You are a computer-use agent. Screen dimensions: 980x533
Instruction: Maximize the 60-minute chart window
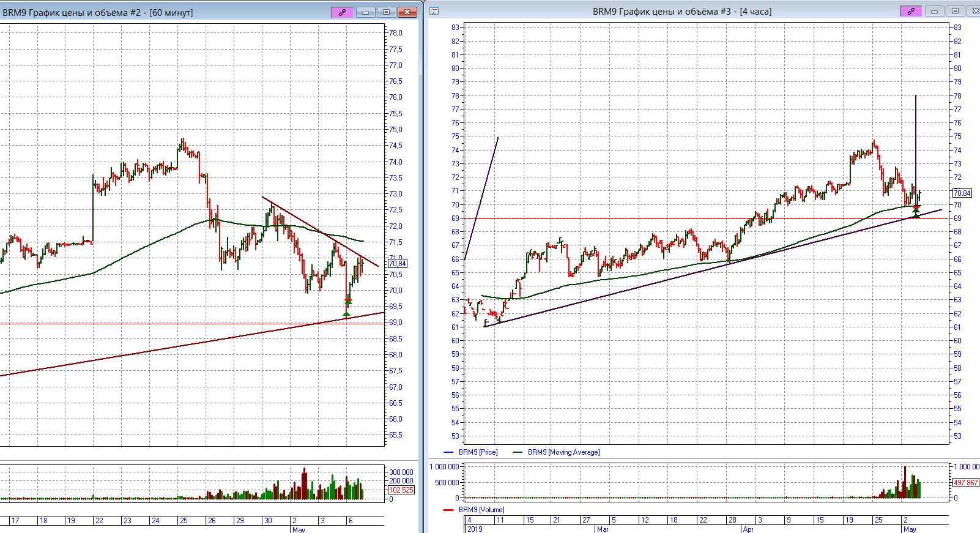tap(386, 12)
